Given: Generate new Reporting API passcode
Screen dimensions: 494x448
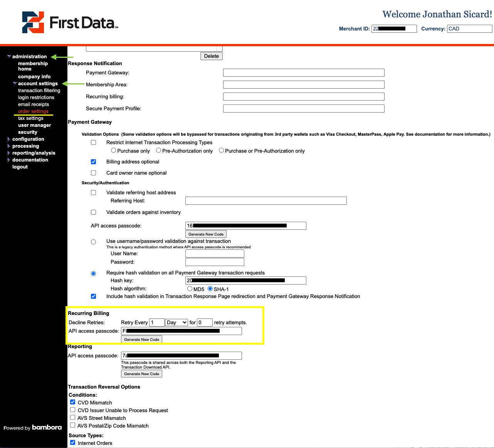Looking at the screenshot, I should click(141, 374).
